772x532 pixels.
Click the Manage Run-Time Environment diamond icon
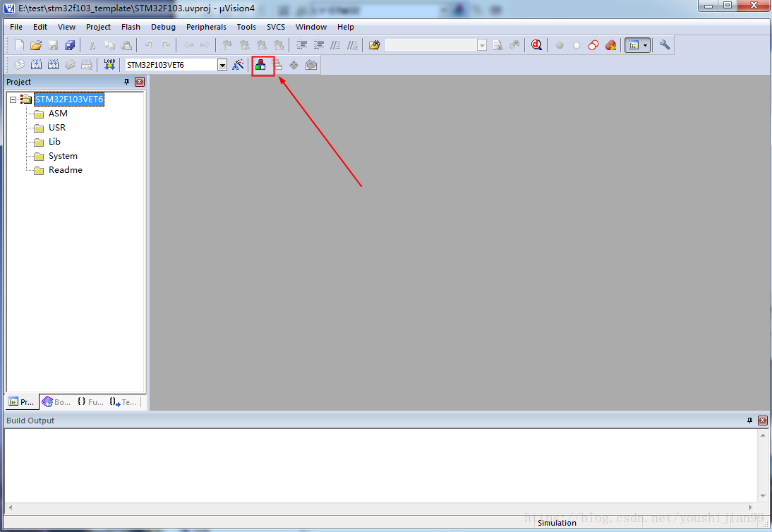pos(294,64)
